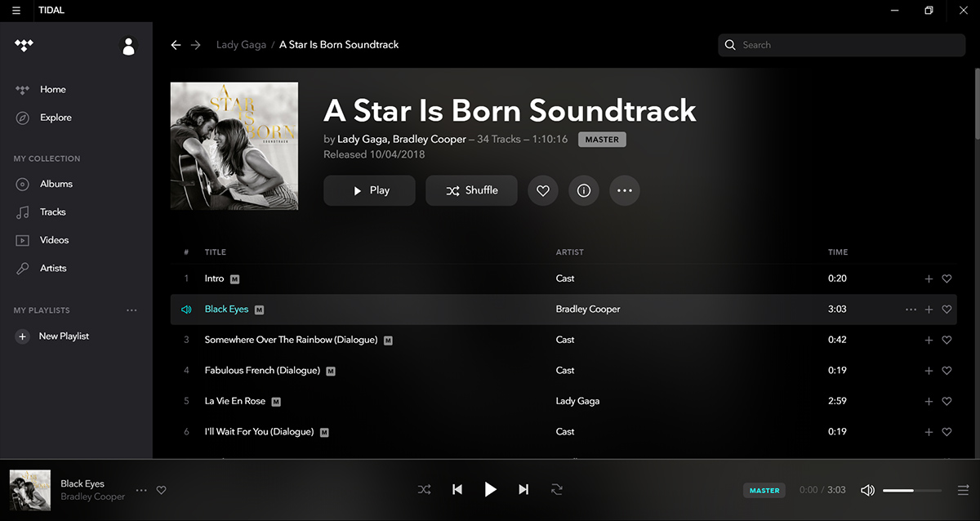Toggle repeat mode
This screenshot has width=980, height=521.
pyautogui.click(x=557, y=489)
